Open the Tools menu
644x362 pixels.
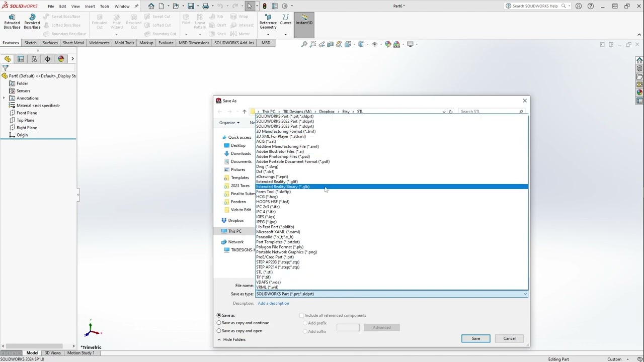105,6
